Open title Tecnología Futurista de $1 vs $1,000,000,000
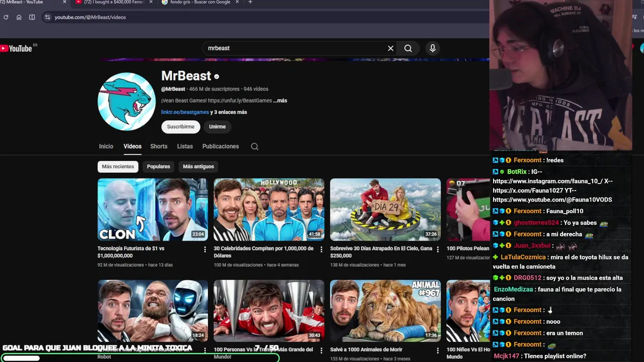The width and height of the screenshot is (644, 362). tap(131, 252)
